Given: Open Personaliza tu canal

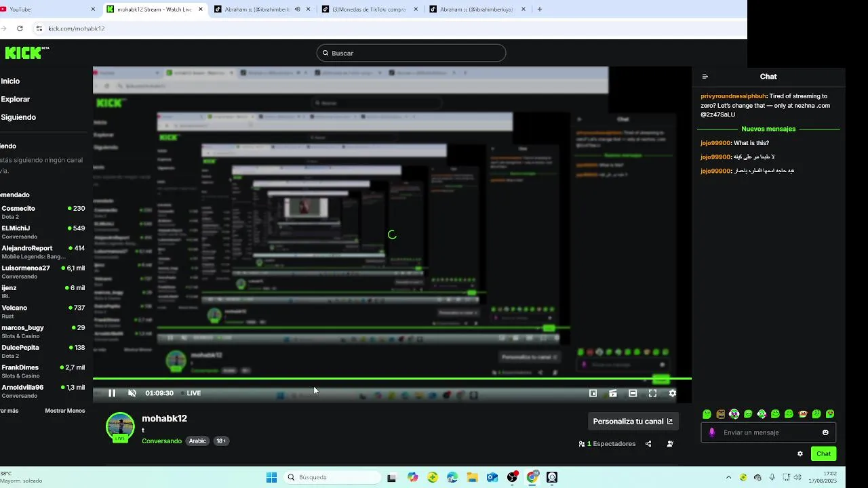Looking at the screenshot, I should (633, 422).
